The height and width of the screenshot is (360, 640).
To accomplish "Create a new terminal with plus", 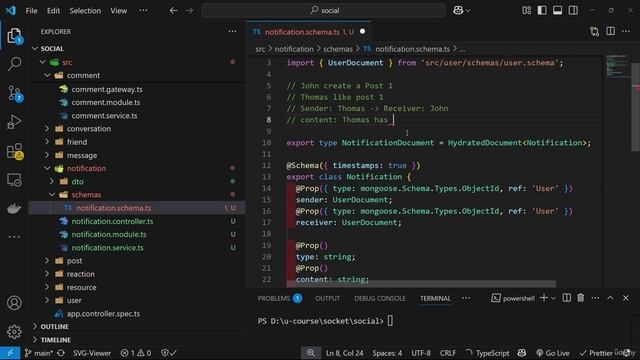I will click(x=544, y=298).
